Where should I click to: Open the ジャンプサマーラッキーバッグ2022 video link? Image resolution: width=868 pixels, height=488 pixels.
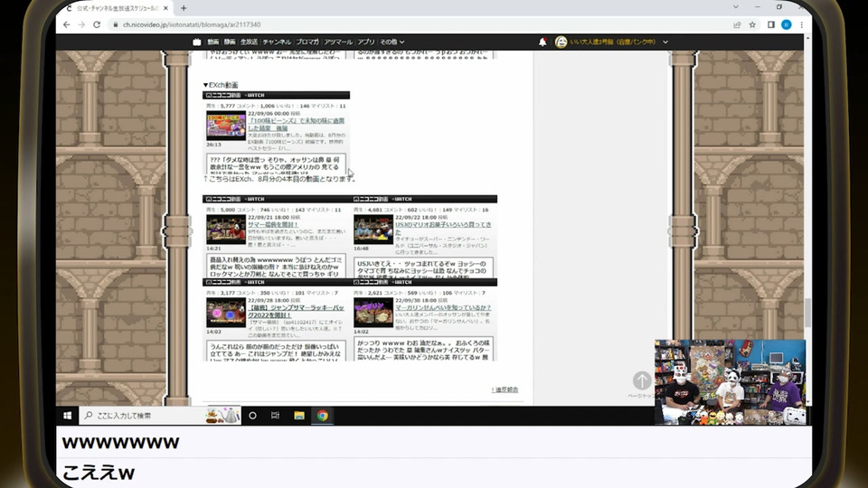[297, 311]
